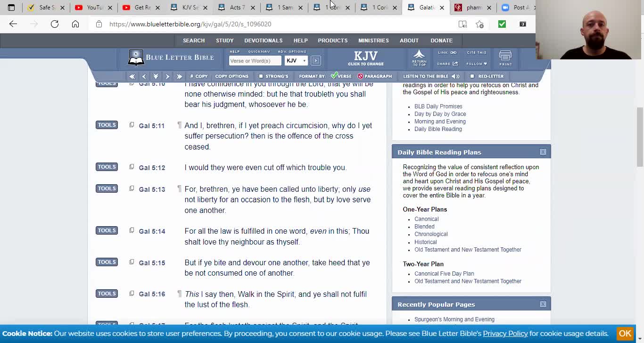Open the STUDY menu
644x343 pixels.
click(x=225, y=41)
